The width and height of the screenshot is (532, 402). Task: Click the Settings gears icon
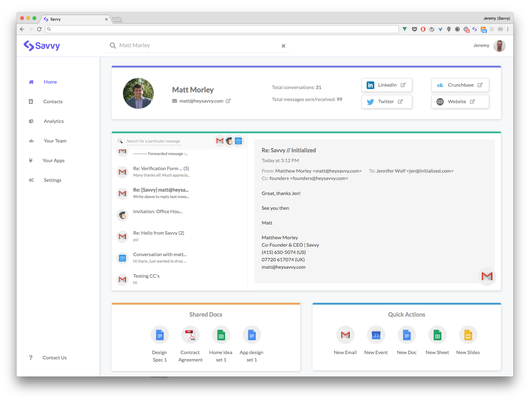(31, 180)
